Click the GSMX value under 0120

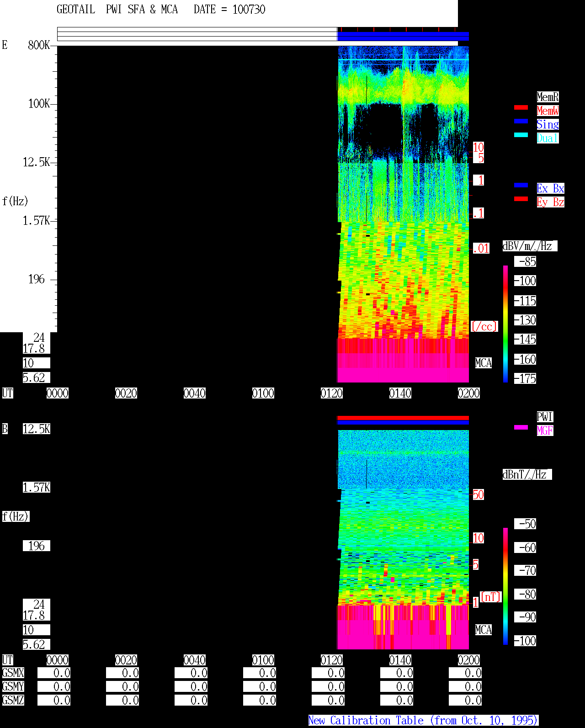(328, 673)
